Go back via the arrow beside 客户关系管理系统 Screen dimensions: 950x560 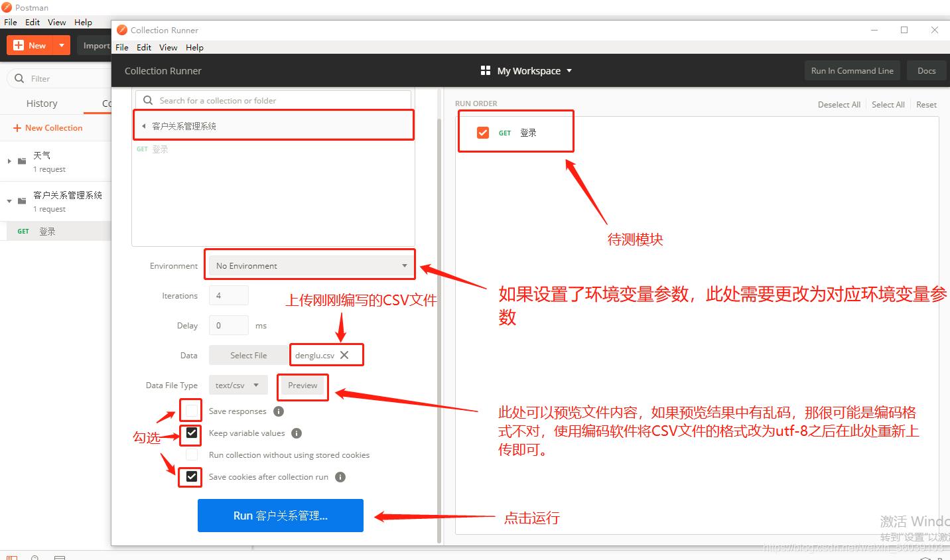[143, 126]
